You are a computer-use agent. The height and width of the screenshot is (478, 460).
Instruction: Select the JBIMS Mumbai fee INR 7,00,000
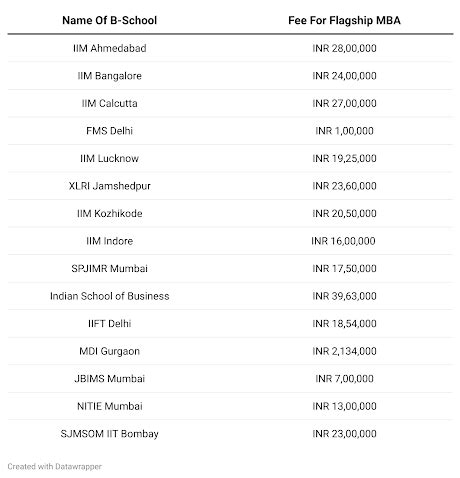point(344,379)
